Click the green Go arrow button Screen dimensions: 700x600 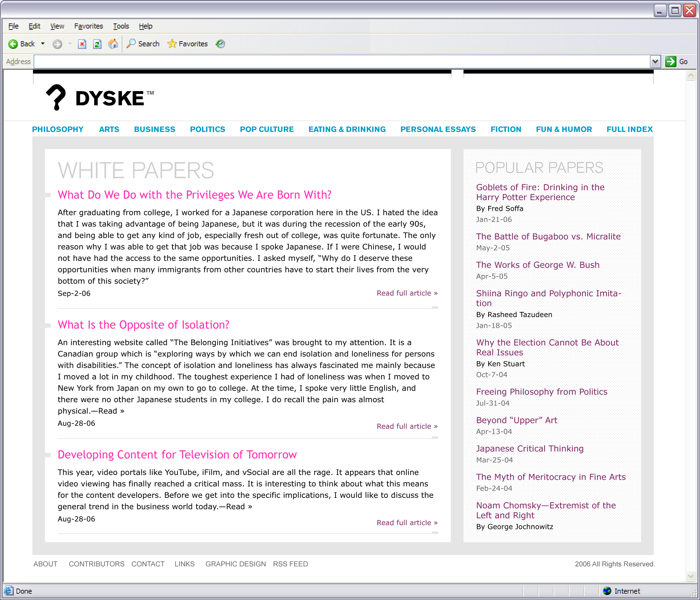[671, 62]
